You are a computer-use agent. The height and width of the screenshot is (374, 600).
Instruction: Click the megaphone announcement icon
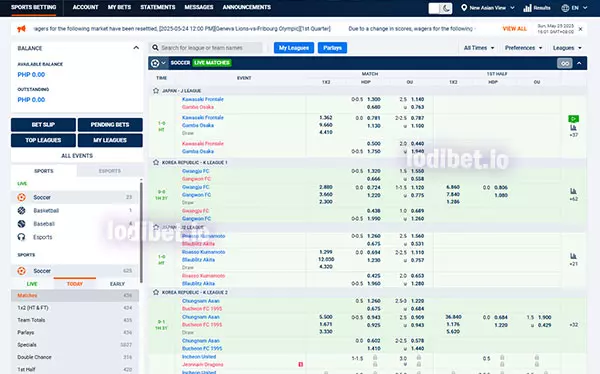(x=21, y=29)
